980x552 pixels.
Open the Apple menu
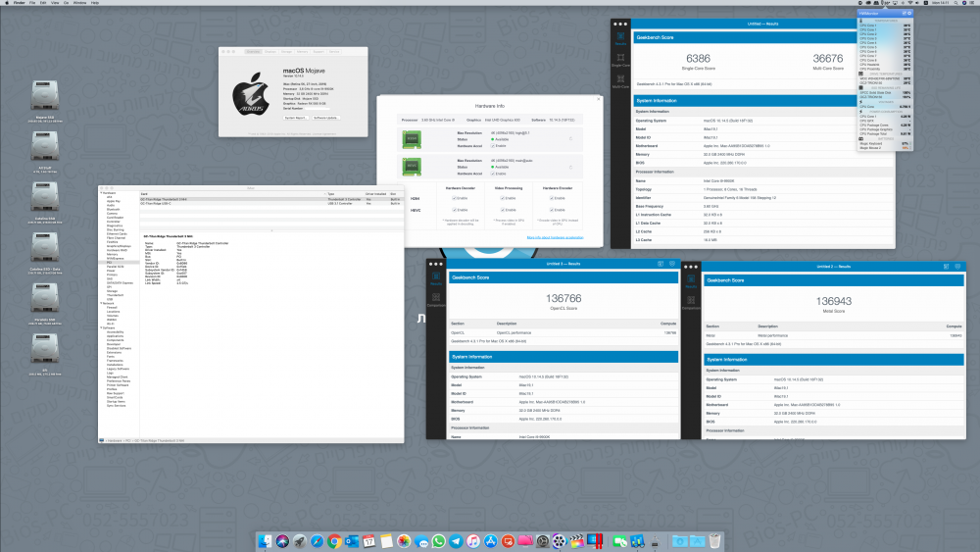5,3
